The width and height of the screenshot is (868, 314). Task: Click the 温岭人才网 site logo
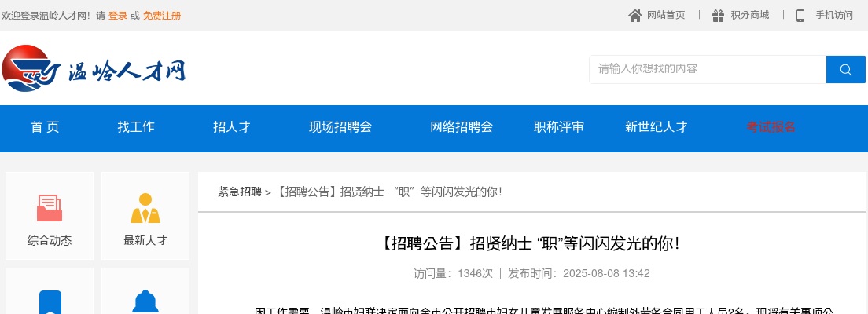(94, 70)
